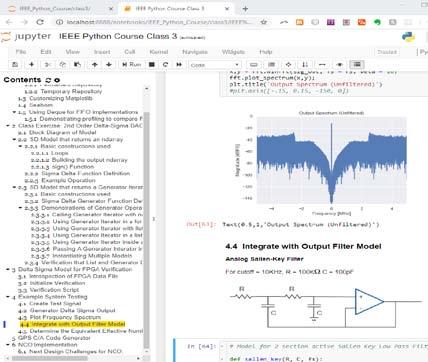Collapse the 3 Delta Sigma Model section
The width and height of the screenshot is (428, 362).
pyautogui.click(x=8, y=269)
